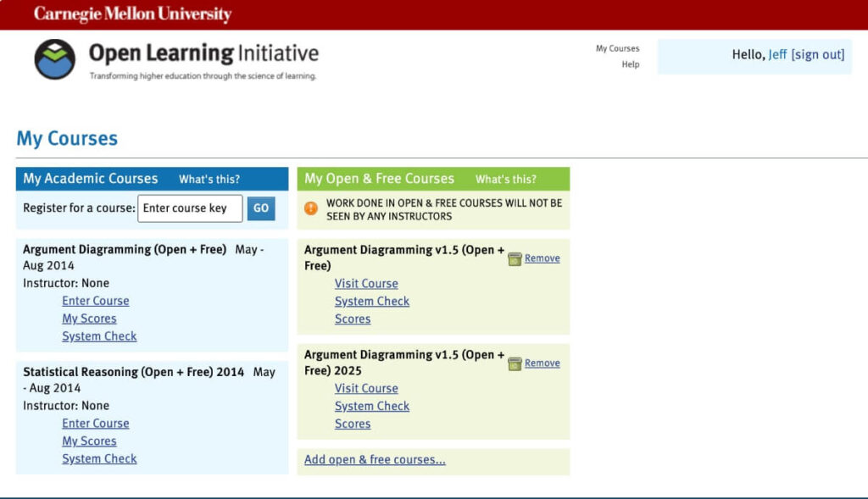Visit Course for Argument Diagramming v1.5 2025
This screenshot has width=868, height=499.
click(366, 389)
